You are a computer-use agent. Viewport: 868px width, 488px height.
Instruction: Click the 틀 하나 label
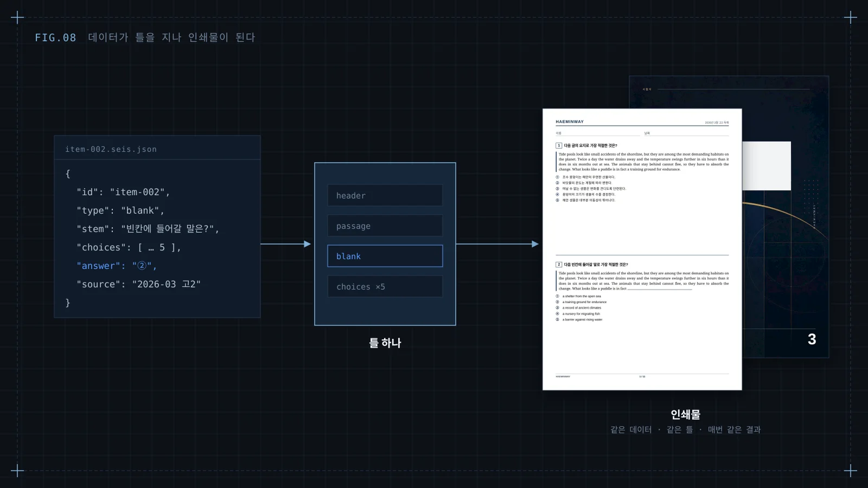click(x=385, y=343)
